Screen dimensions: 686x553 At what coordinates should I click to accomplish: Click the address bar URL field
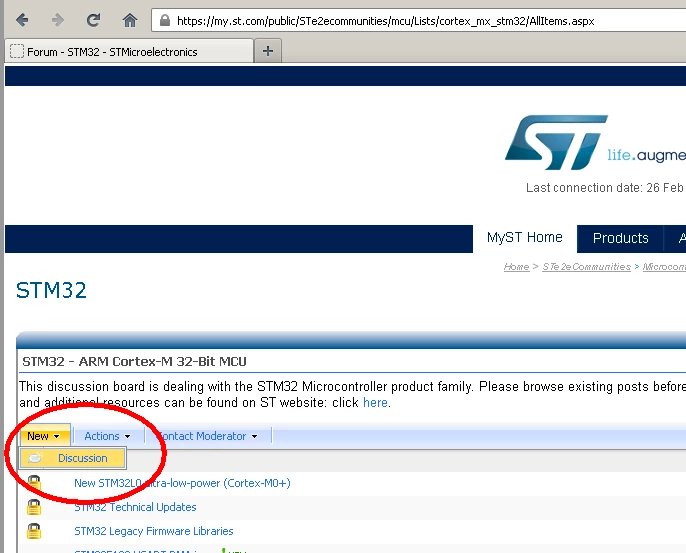point(418,21)
